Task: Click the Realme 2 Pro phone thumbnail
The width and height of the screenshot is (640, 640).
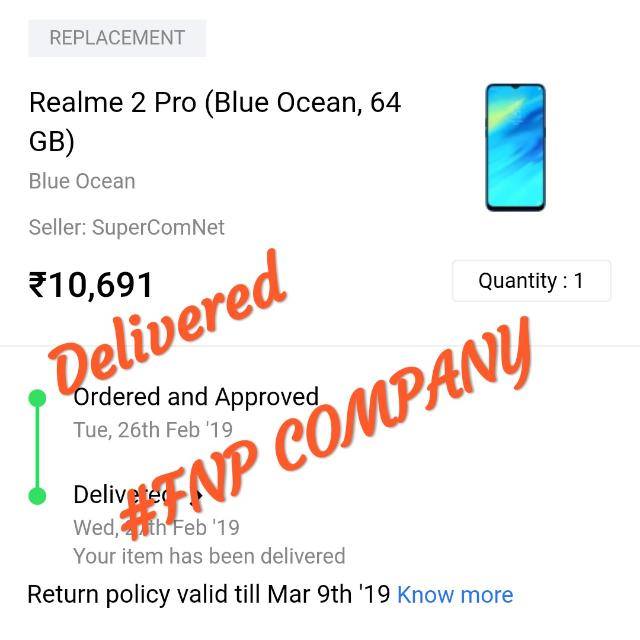Action: pyautogui.click(x=516, y=147)
